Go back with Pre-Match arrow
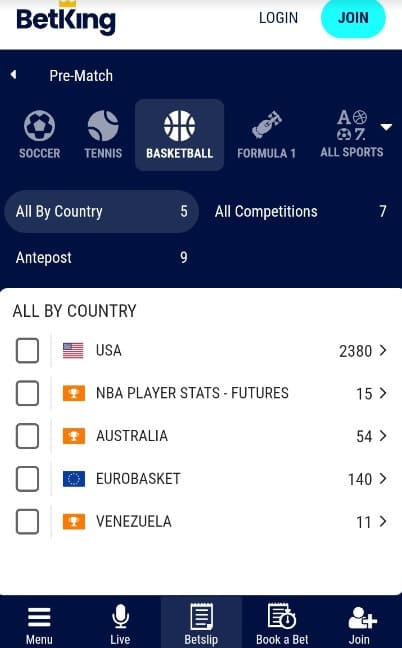This screenshot has width=402, height=648. pyautogui.click(x=14, y=75)
